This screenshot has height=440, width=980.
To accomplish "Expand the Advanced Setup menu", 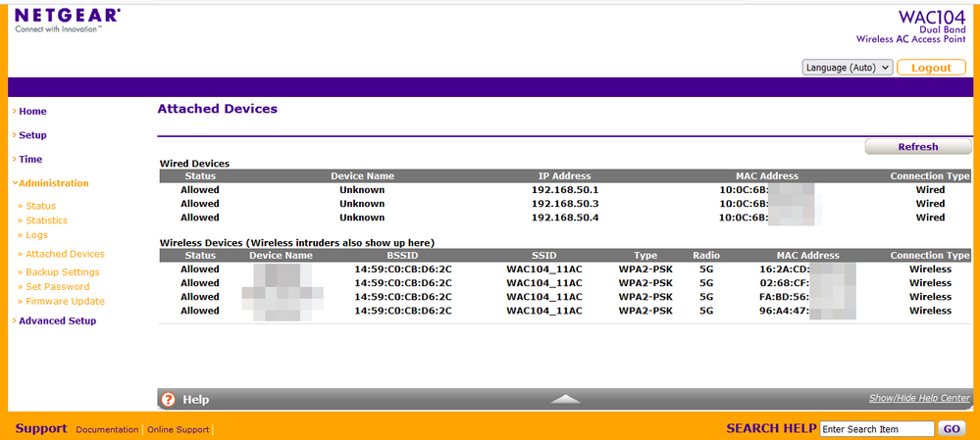I will coord(57,320).
